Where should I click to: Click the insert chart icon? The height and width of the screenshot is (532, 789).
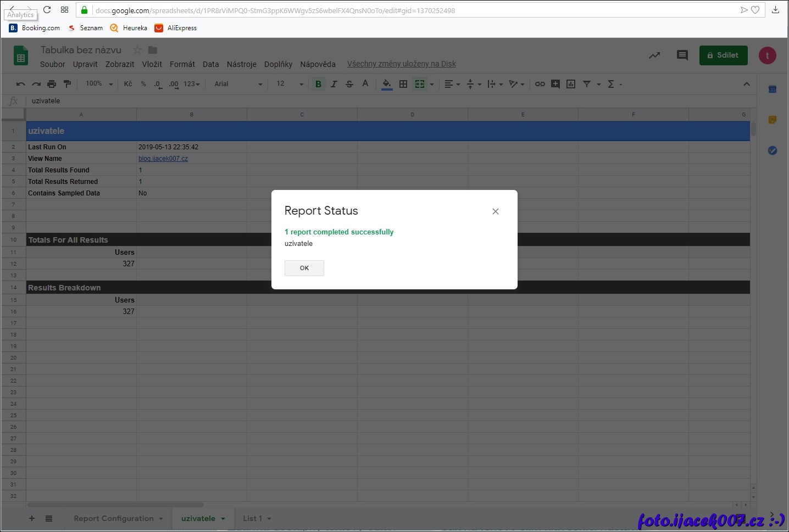tap(571, 84)
